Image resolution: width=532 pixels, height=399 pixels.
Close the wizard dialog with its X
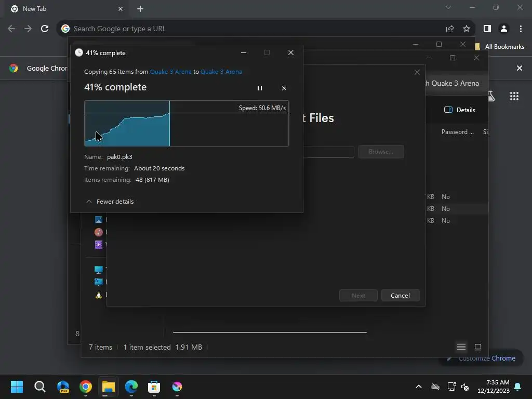tap(417, 72)
